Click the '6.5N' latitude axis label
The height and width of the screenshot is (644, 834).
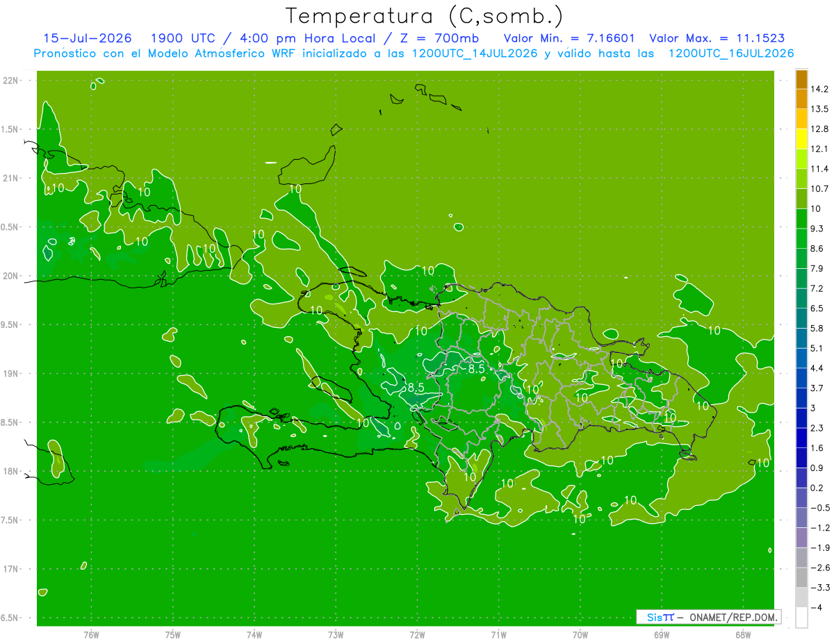tap(10, 618)
